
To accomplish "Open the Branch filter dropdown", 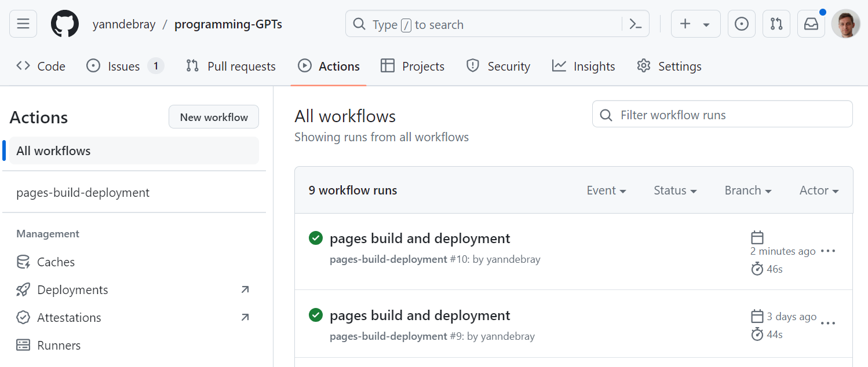I will tap(748, 190).
